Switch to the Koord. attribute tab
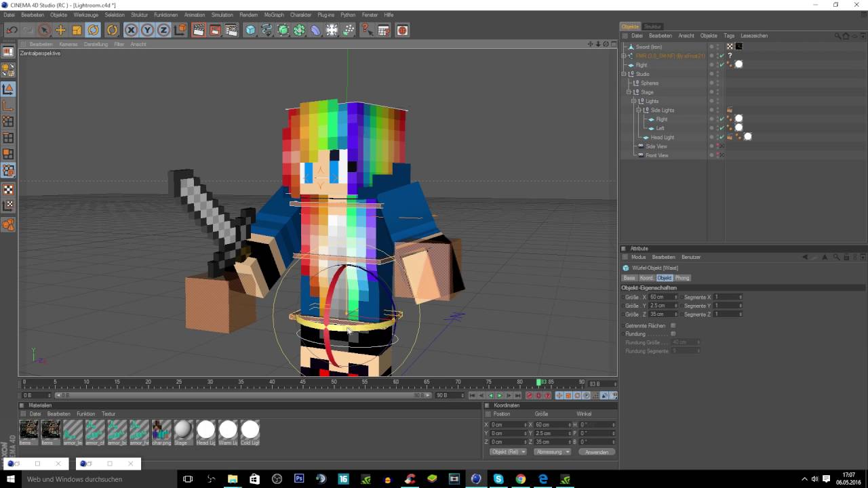This screenshot has width=868, height=488. click(646, 278)
